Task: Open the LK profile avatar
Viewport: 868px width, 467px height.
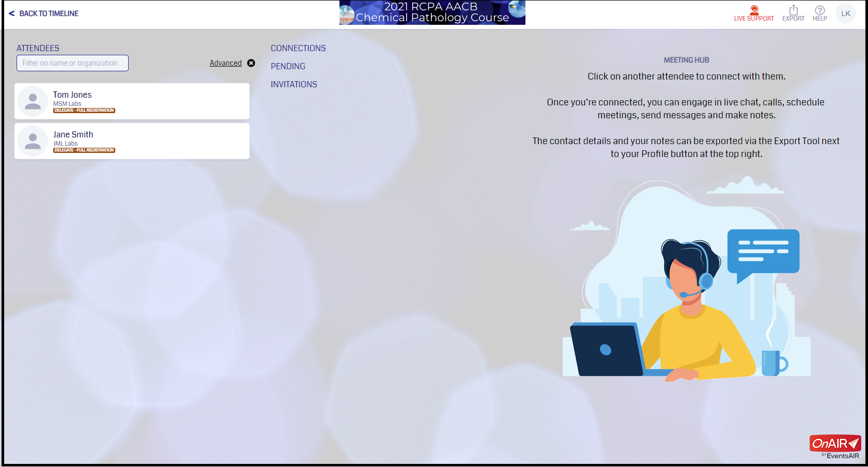Action: [846, 13]
